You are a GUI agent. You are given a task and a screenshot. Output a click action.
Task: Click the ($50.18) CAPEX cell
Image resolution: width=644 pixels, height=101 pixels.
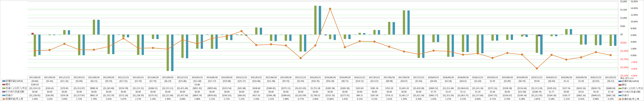(x=330, y=81)
